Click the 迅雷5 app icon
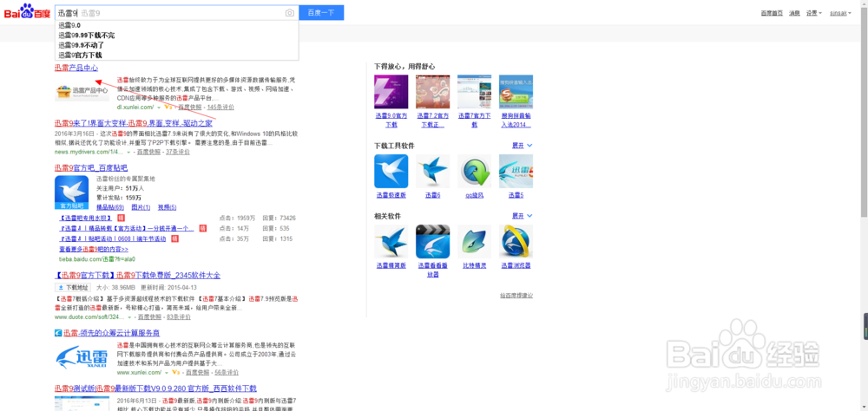 pyautogui.click(x=516, y=171)
